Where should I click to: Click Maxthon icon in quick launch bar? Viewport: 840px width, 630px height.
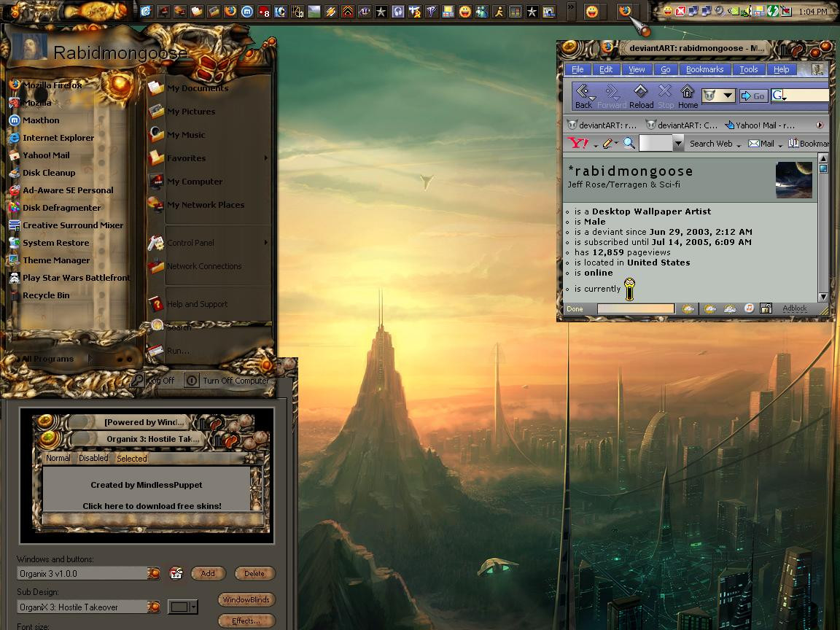[x=247, y=11]
